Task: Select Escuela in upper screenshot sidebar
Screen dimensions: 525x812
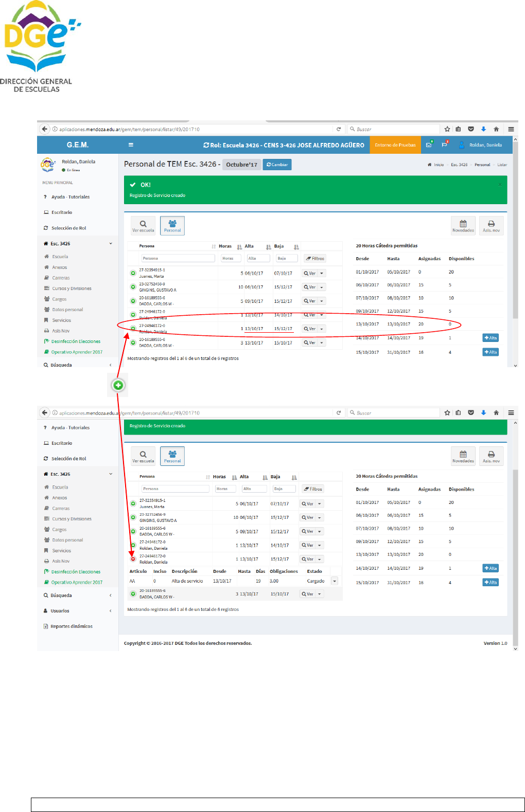Action: click(x=60, y=257)
